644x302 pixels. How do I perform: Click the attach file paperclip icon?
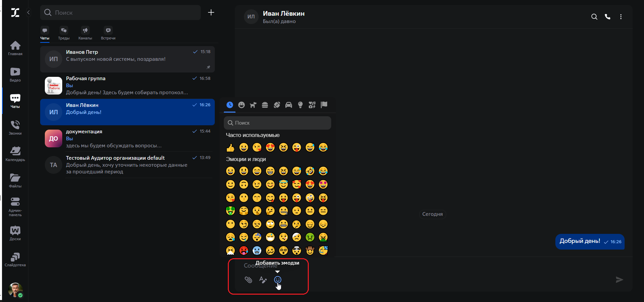pyautogui.click(x=248, y=280)
